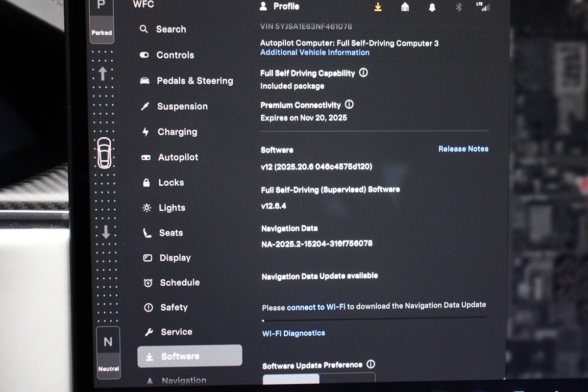This screenshot has height=392, width=588.
Task: Open the home/garage icon in status bar
Action: [406, 7]
